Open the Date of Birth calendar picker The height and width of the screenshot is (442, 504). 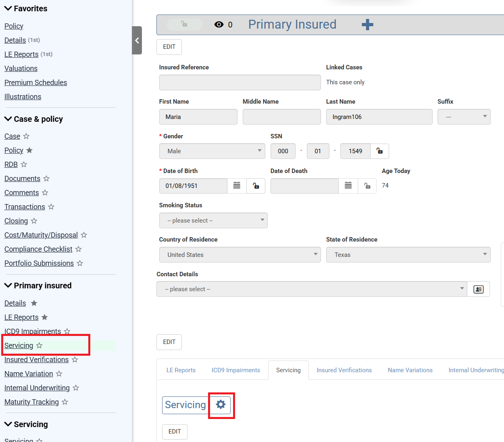point(237,186)
